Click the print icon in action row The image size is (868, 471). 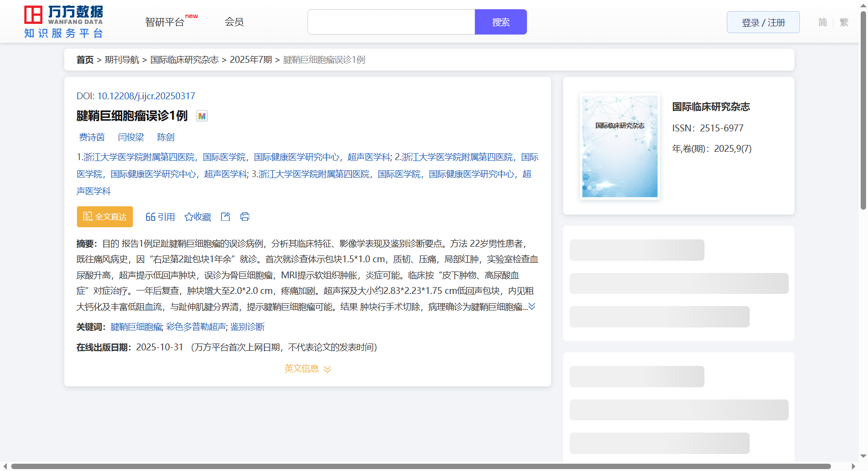pos(245,217)
